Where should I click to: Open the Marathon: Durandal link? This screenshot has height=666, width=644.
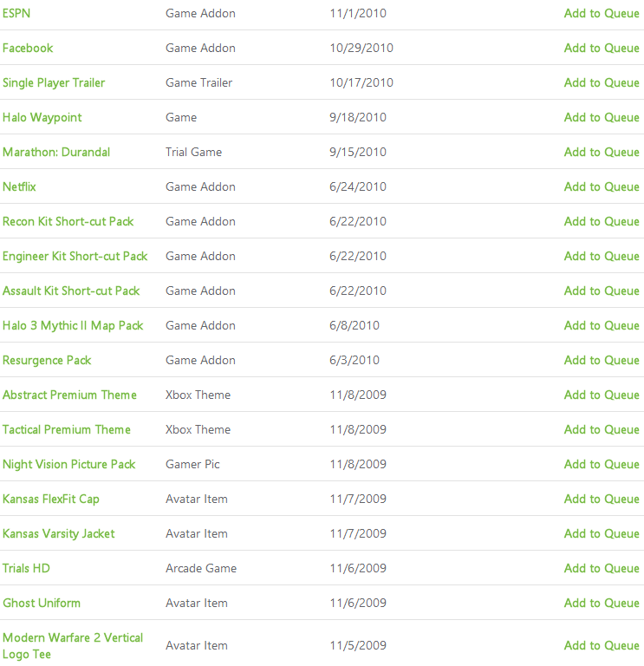pos(56,152)
